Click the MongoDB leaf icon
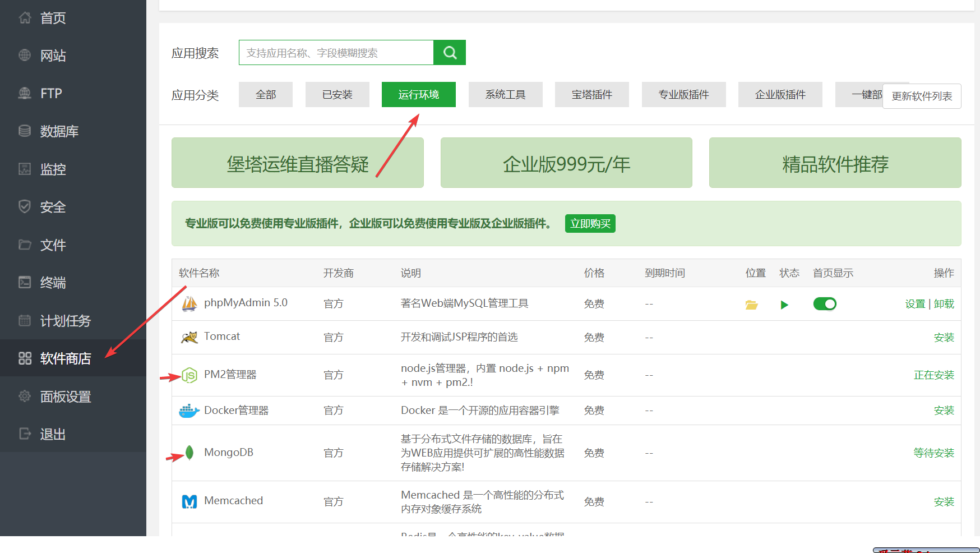Image resolution: width=980 pixels, height=553 pixels. [189, 453]
